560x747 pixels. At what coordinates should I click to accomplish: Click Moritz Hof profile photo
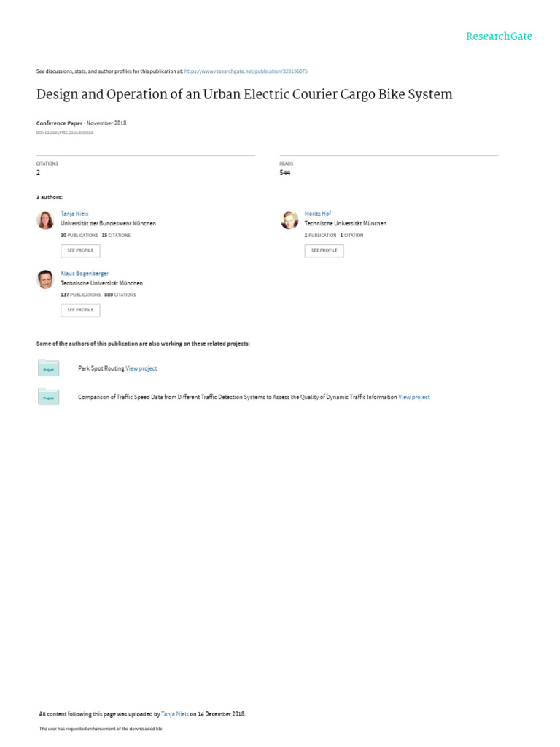pyautogui.click(x=289, y=220)
